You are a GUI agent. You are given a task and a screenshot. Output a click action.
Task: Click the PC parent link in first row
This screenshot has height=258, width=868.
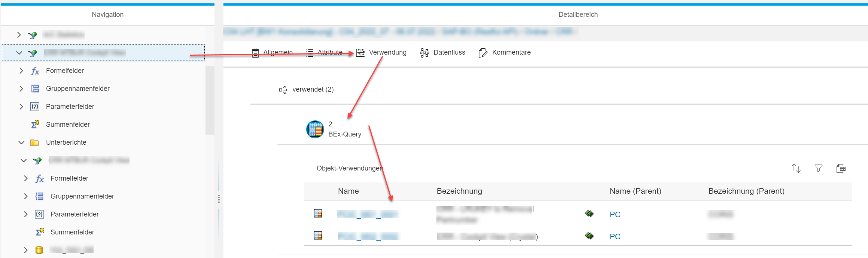point(615,215)
